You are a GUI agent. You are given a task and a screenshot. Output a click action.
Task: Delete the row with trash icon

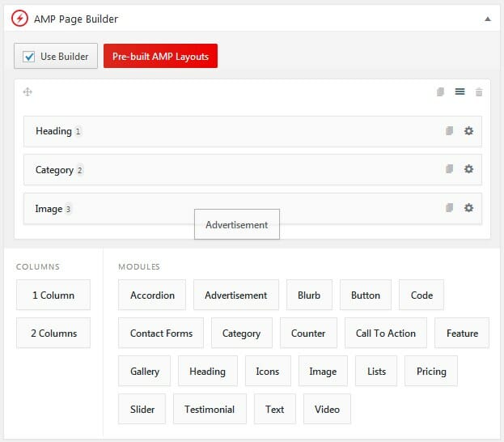479,92
